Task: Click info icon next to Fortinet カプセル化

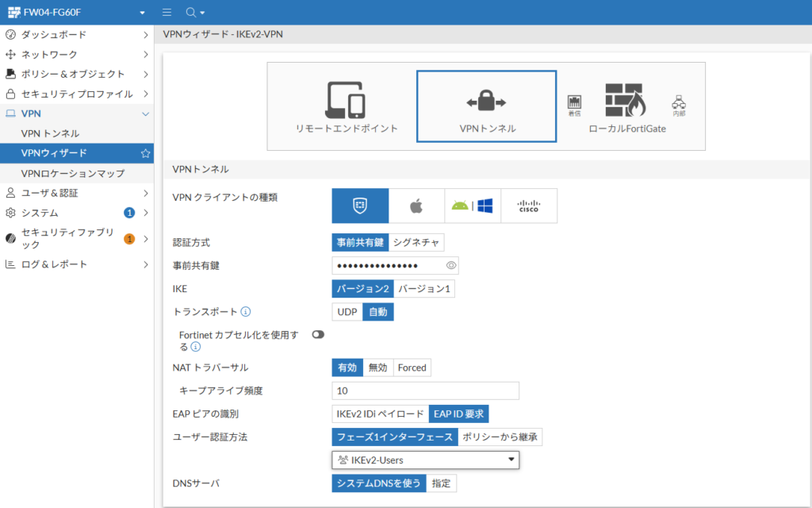Action: [x=195, y=347]
